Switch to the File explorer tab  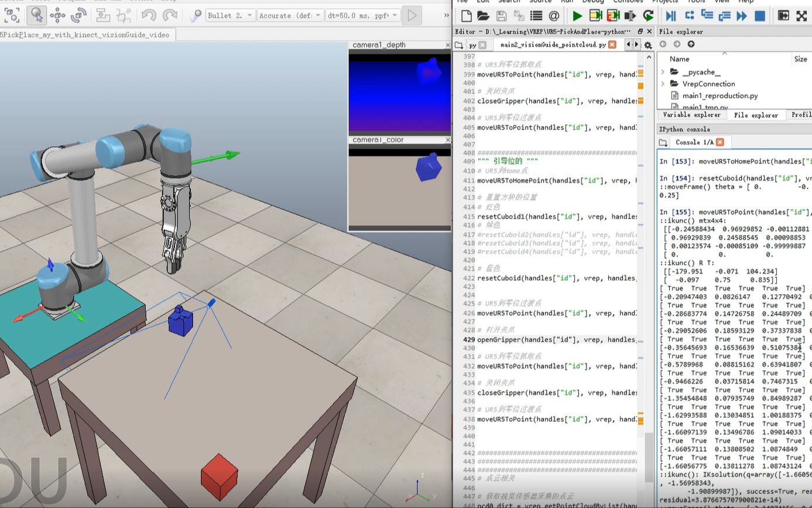tap(756, 115)
